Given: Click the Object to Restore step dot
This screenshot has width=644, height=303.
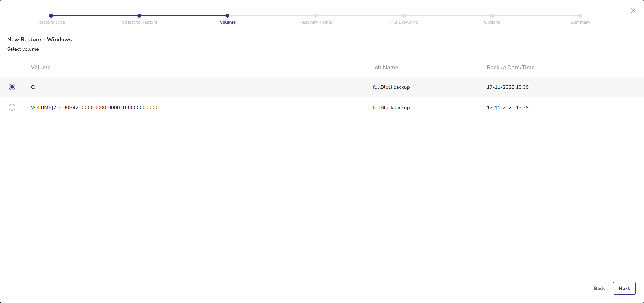Looking at the screenshot, I should click(139, 16).
